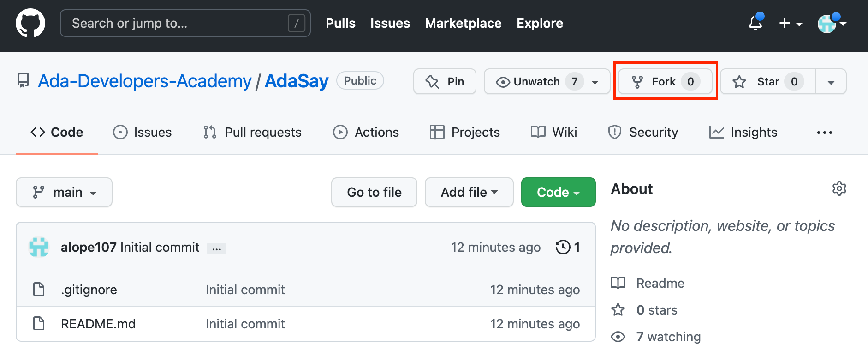The width and height of the screenshot is (868, 351).
Task: Click the GitHub Octocat logo
Action: 30,23
